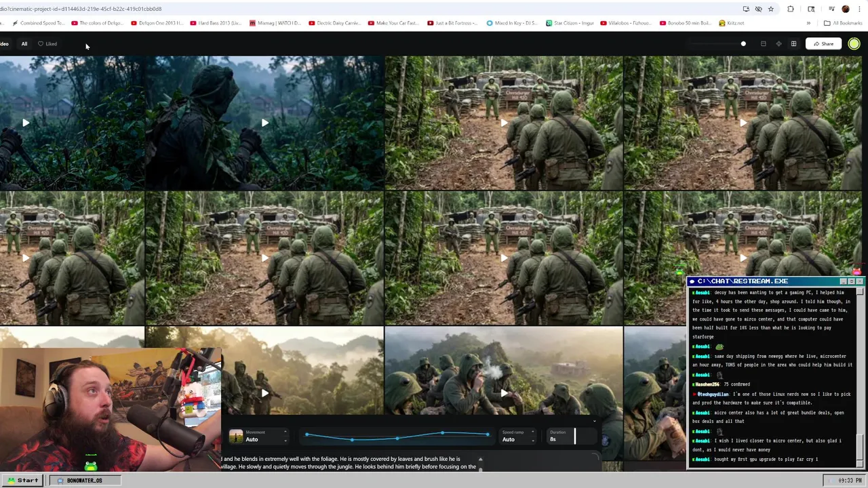This screenshot has width=868, height=488.
Task: Open the Electric Daisy Carnival bookmark
Action: click(335, 23)
